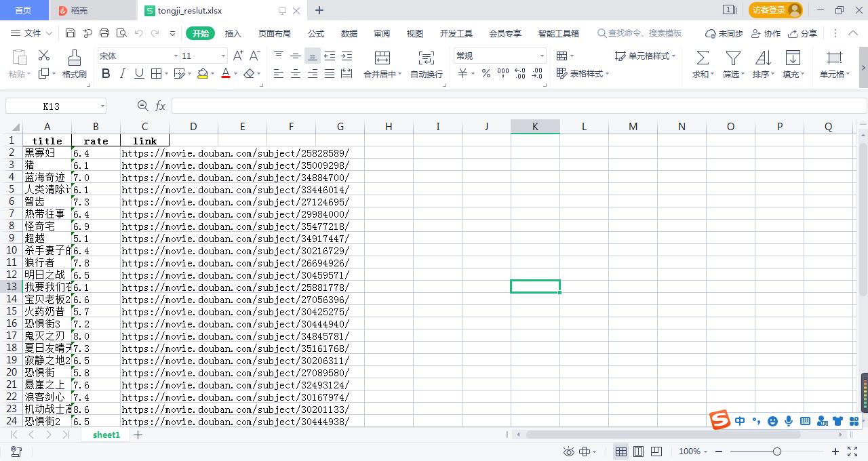
Task: Click the Undo arrow icon
Action: (x=138, y=33)
